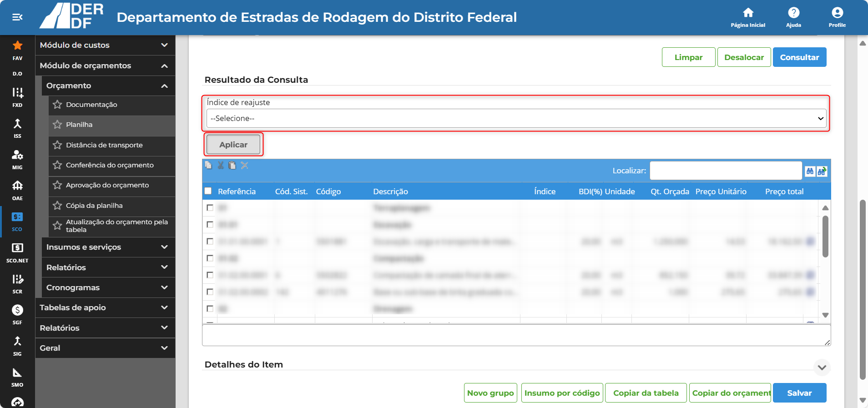Open the Índice de reajuste dropdown

516,118
